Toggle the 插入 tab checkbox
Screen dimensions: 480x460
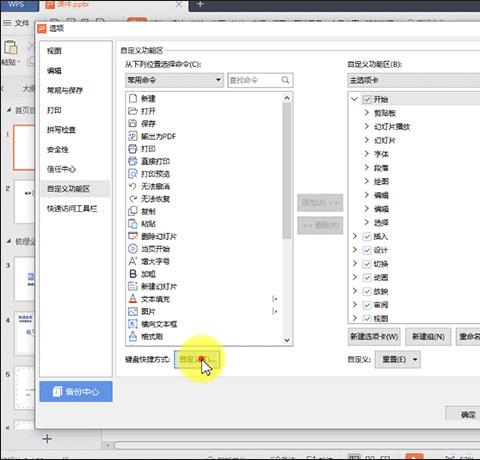367,236
